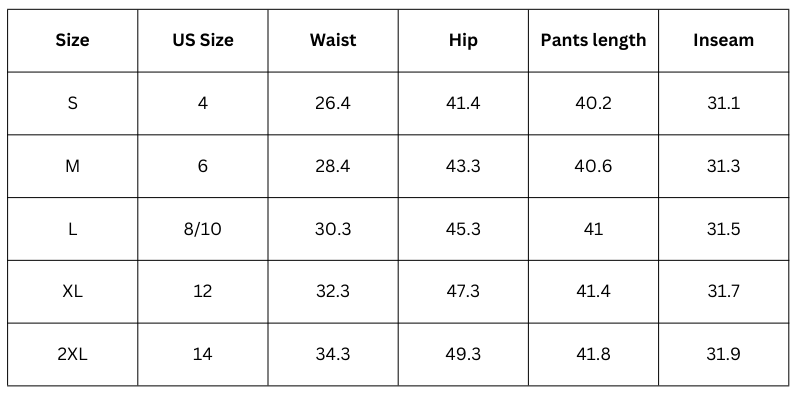Click the 43.3 hip value
800x400 pixels.
[x=463, y=166]
